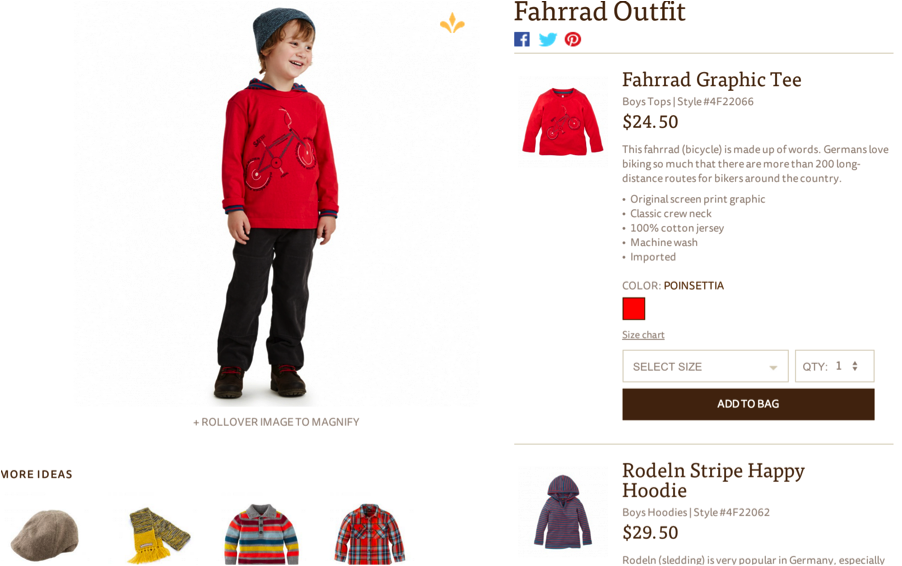The height and width of the screenshot is (566, 902).
Task: Select the striped polo sweater idea
Action: tap(262, 534)
